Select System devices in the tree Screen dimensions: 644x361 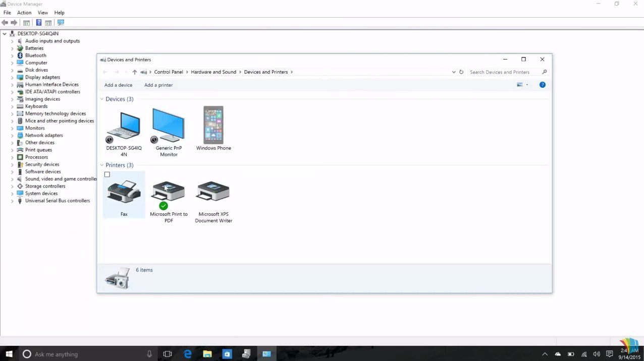[x=41, y=194]
